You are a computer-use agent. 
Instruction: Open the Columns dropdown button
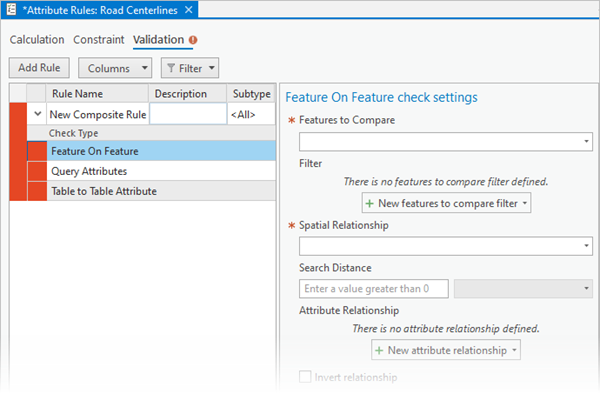115,68
